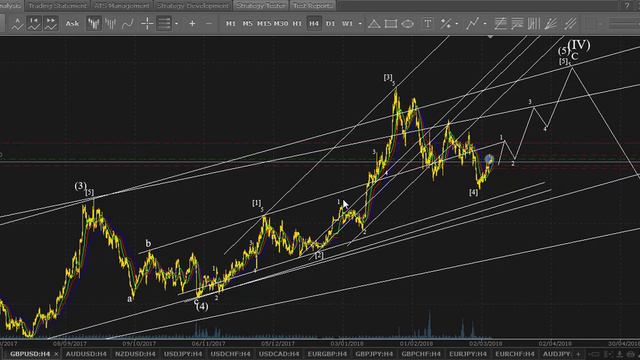Switch timeframe to M15
The height and width of the screenshot is (360, 640).
(x=264, y=24)
